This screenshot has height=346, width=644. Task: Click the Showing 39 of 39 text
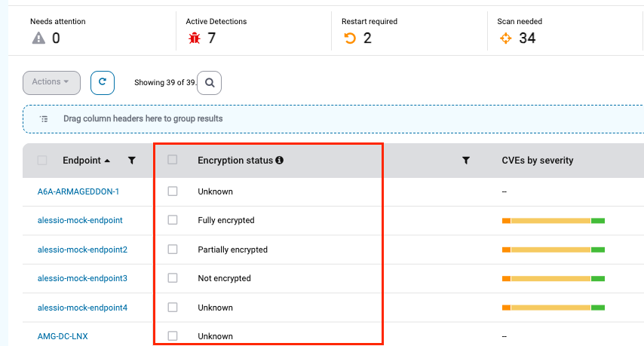click(x=165, y=82)
